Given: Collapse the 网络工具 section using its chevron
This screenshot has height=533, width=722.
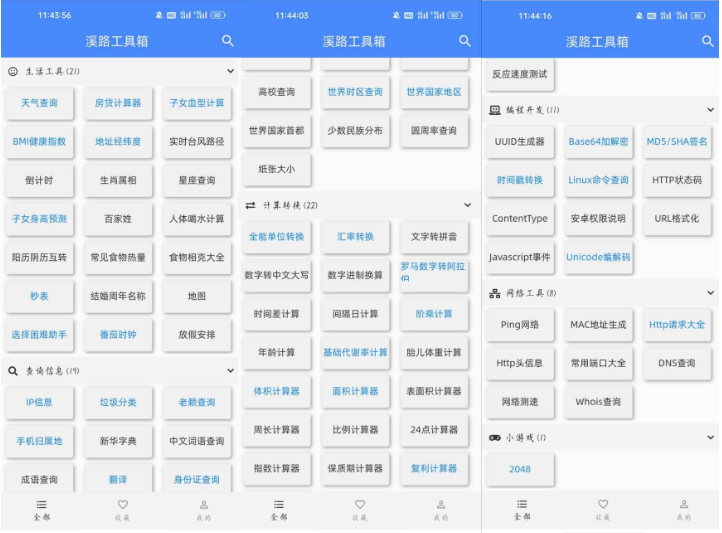Looking at the screenshot, I should (710, 293).
